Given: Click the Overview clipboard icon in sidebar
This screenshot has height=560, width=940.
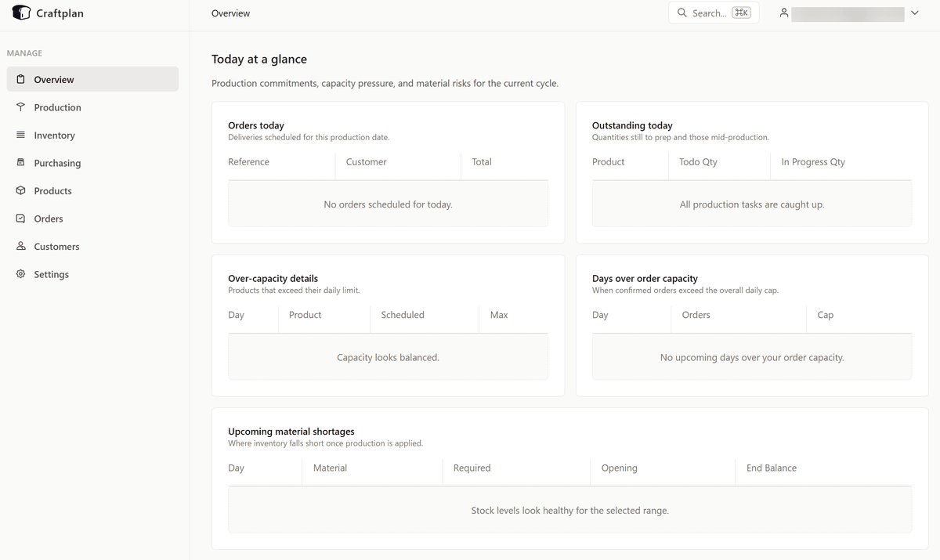Looking at the screenshot, I should click(x=21, y=79).
